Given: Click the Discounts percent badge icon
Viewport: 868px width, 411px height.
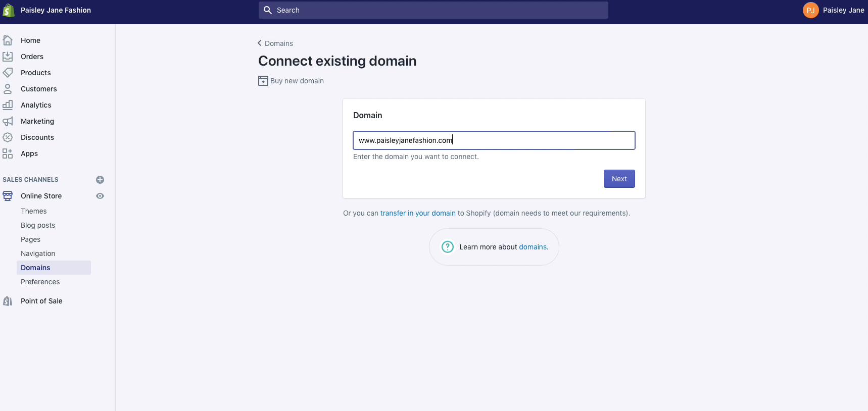Looking at the screenshot, I should click(8, 137).
